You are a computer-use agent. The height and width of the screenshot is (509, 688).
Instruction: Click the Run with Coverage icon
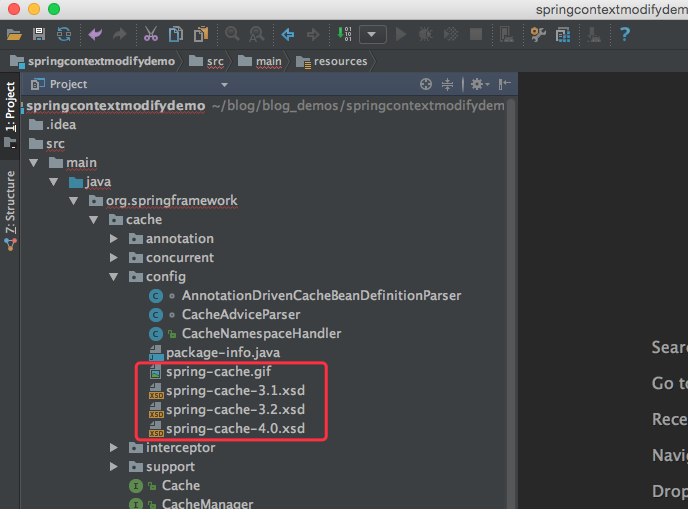click(x=451, y=34)
